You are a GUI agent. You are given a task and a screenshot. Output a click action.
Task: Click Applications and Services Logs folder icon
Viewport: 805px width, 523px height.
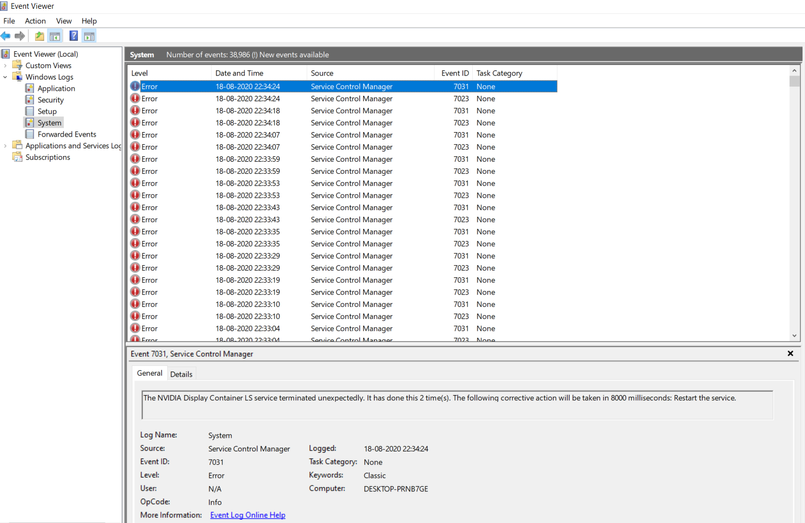point(17,145)
